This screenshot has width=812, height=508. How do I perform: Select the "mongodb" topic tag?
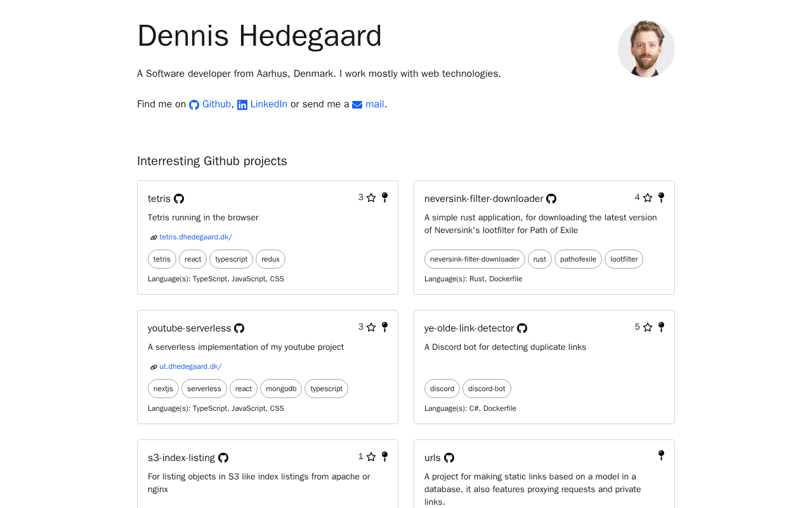[x=281, y=389]
